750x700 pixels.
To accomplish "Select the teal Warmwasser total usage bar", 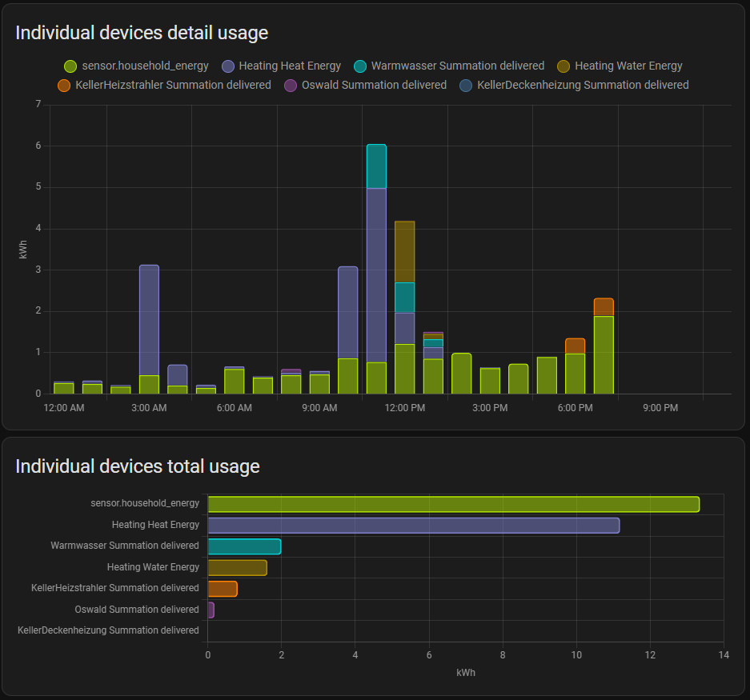I will pyautogui.click(x=244, y=546).
